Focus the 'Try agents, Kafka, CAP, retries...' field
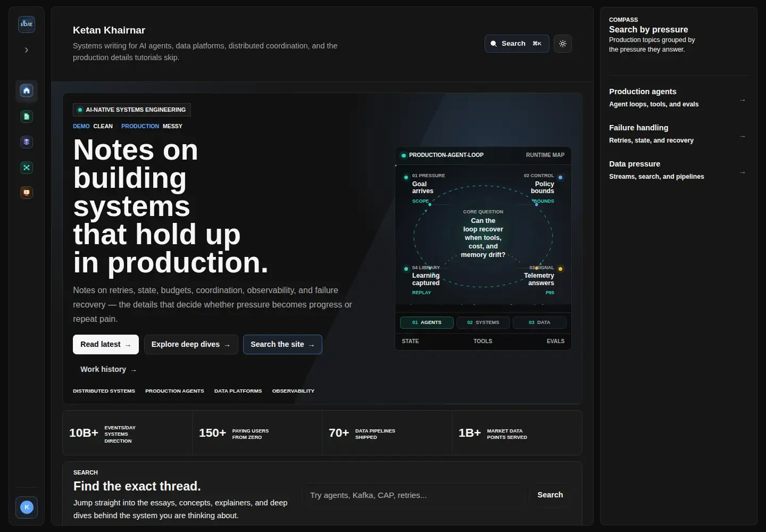Viewport: 766px width, 532px height. pyautogui.click(x=414, y=495)
